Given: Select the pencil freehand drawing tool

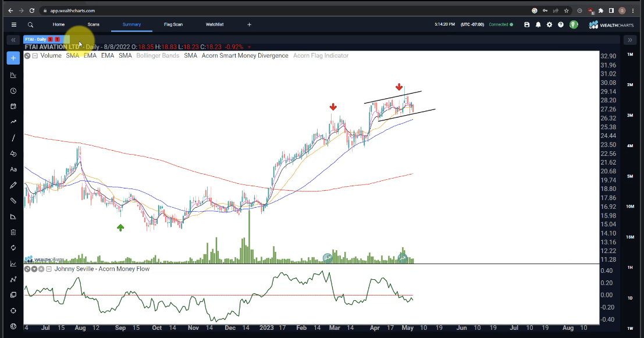Looking at the screenshot, I should [13, 185].
